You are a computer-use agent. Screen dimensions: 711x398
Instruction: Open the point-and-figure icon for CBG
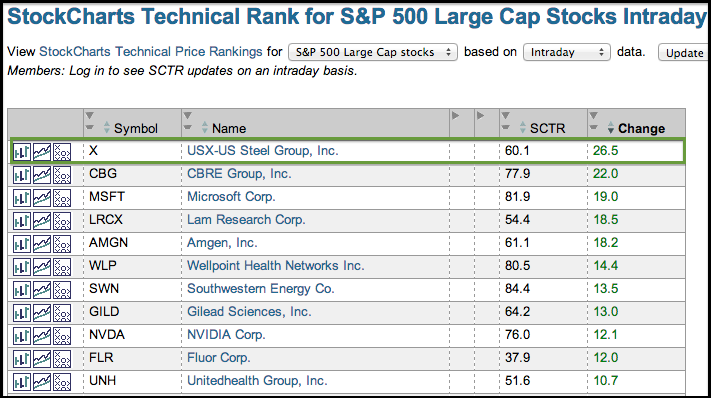62,175
